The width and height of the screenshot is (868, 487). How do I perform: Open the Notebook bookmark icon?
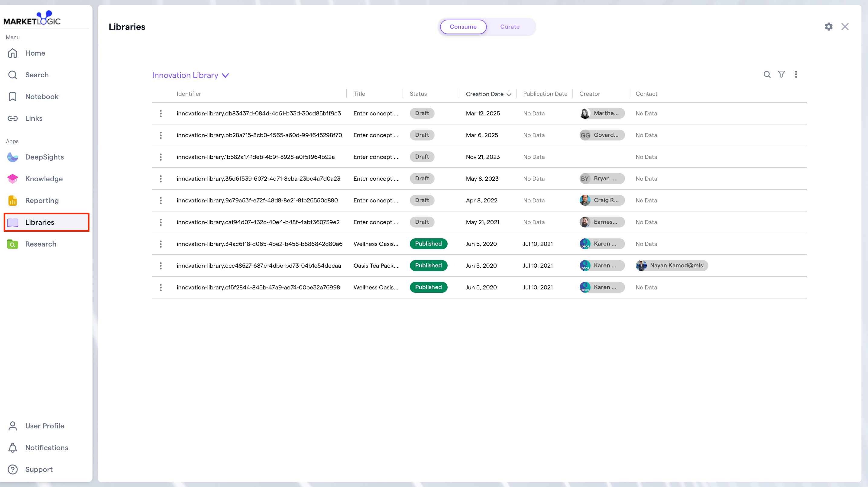point(13,97)
